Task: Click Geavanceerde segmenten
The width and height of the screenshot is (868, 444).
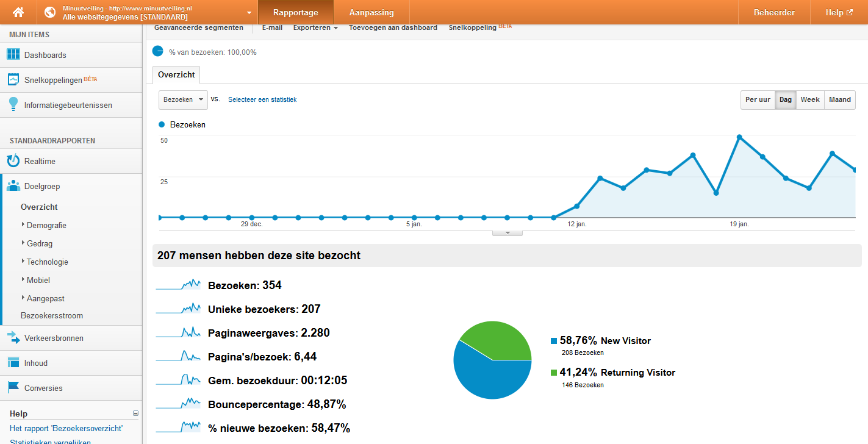Action: [199, 27]
